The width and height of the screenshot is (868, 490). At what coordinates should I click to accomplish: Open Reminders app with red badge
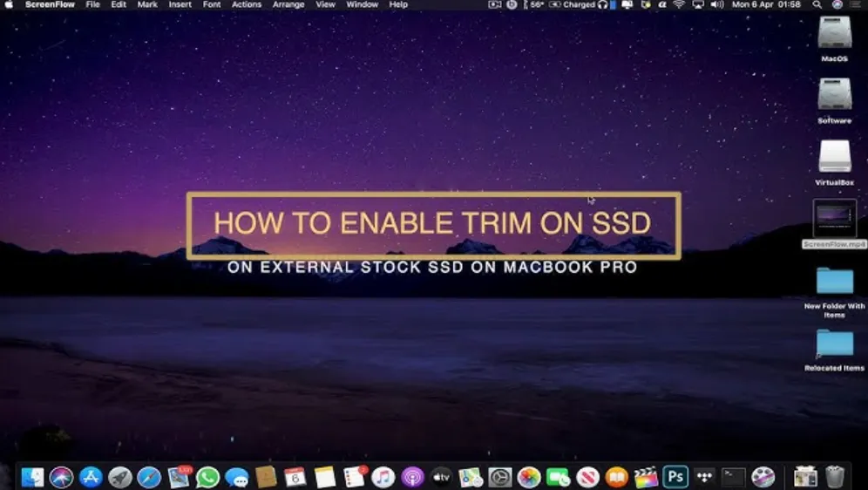[x=354, y=477]
